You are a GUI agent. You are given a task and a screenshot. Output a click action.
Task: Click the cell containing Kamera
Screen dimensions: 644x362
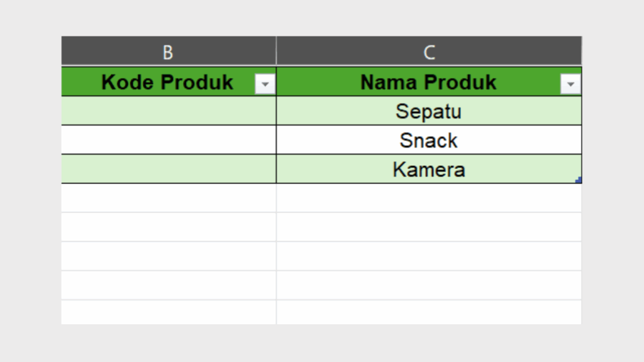click(x=428, y=169)
